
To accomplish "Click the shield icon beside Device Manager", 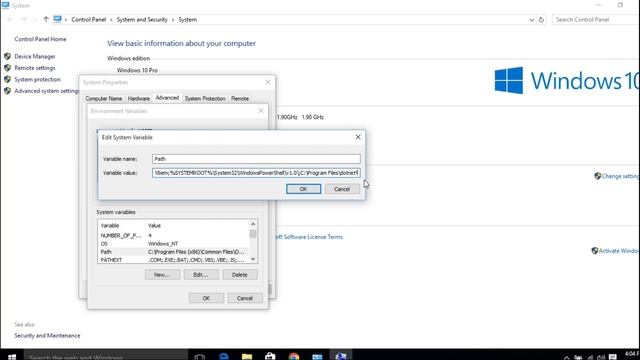I will (x=7, y=56).
